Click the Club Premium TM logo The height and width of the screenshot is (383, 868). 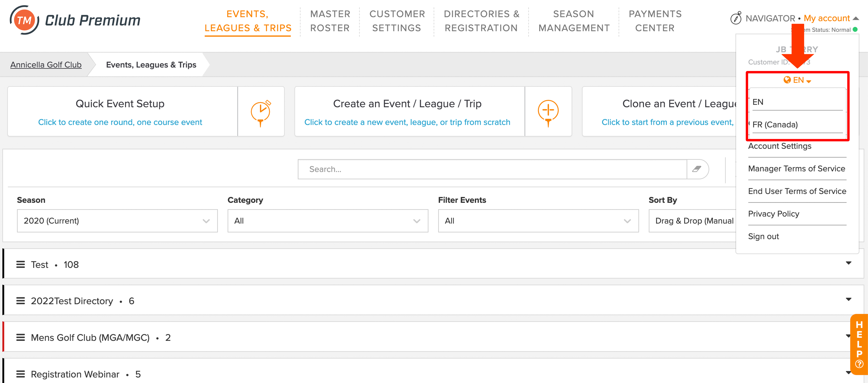tap(75, 20)
